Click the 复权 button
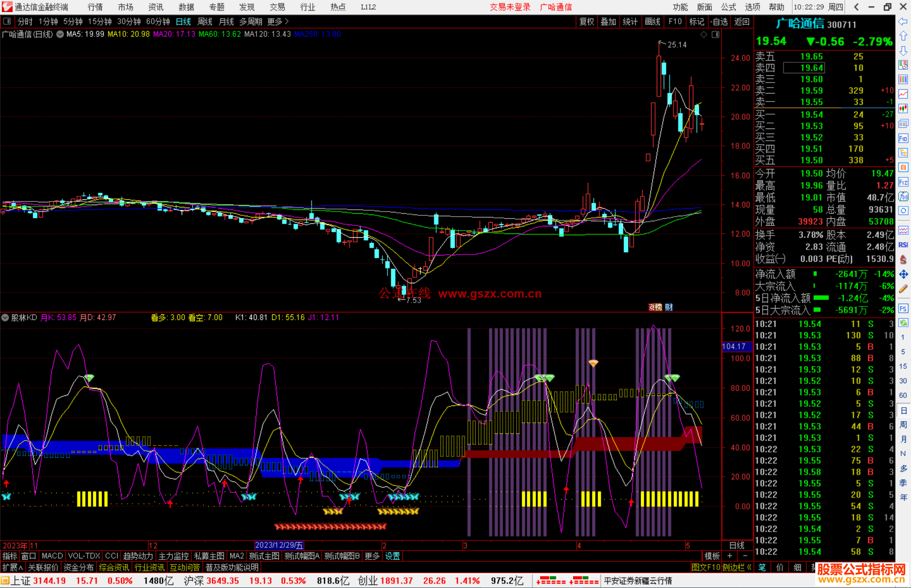Screen dimensions: 911x588 pos(586,21)
